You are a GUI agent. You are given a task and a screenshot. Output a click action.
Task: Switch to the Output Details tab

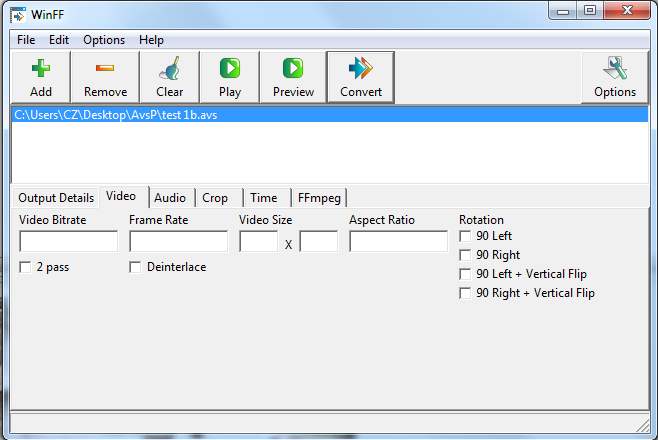(56, 198)
